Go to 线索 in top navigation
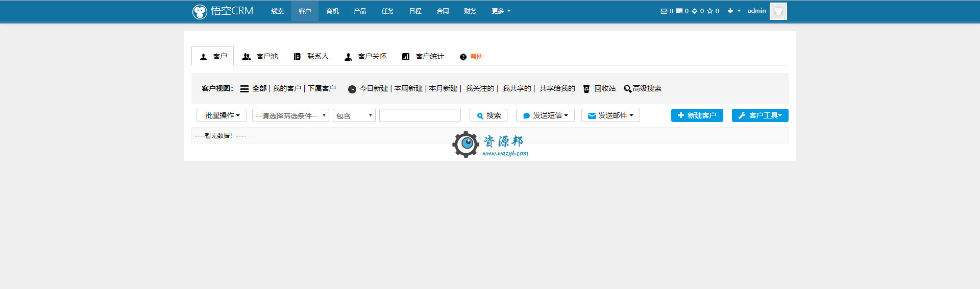The width and height of the screenshot is (980, 289). [277, 11]
